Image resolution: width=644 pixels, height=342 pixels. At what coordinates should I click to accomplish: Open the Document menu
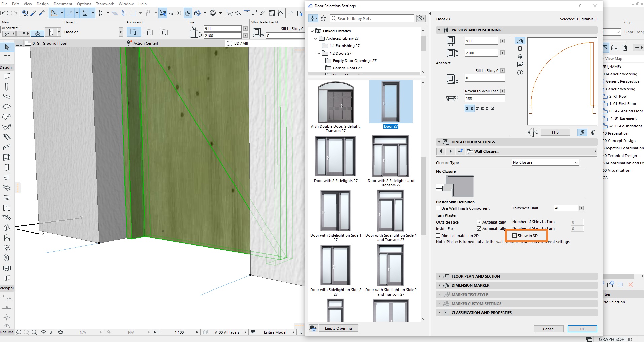63,4
